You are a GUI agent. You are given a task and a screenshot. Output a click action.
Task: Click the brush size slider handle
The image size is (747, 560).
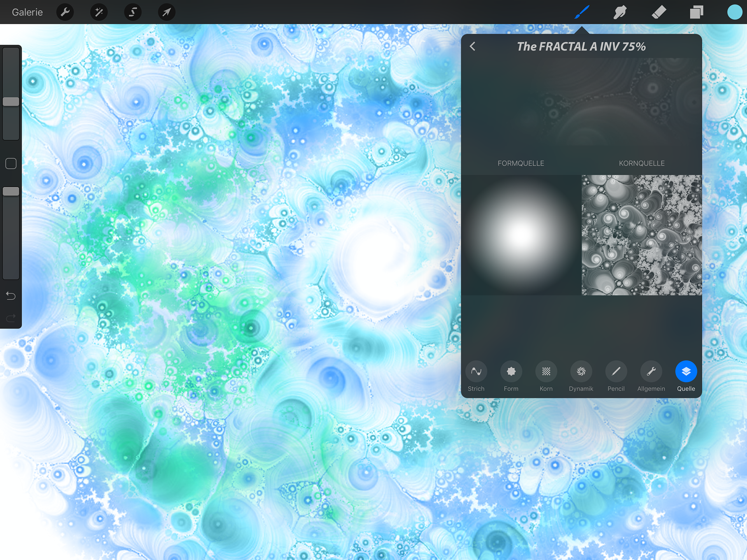[x=11, y=102]
